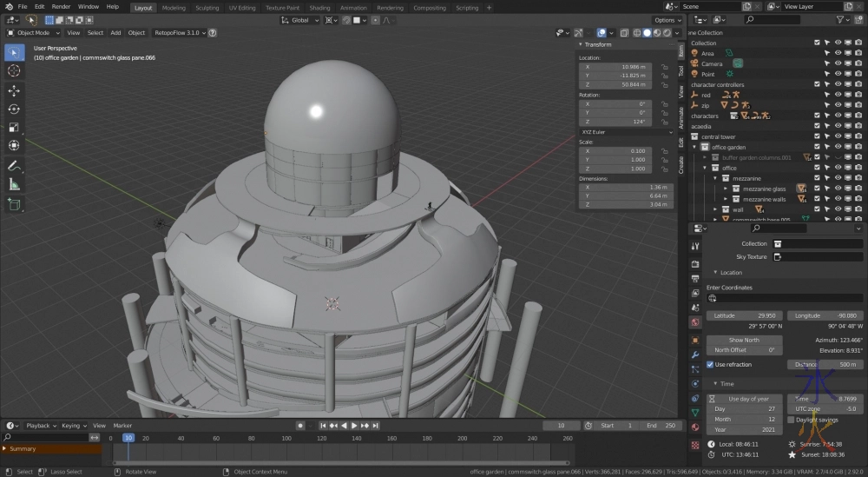This screenshot has height=477, width=868.
Task: Select the Add Cube tool
Action: pos(14,205)
